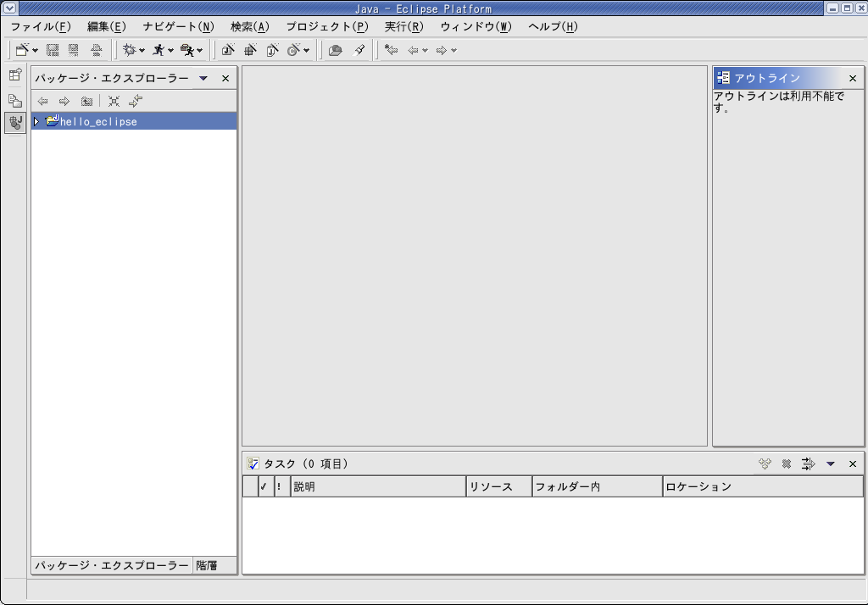This screenshot has height=605, width=868.
Task: Click the Run running-man icon
Action: click(x=159, y=51)
